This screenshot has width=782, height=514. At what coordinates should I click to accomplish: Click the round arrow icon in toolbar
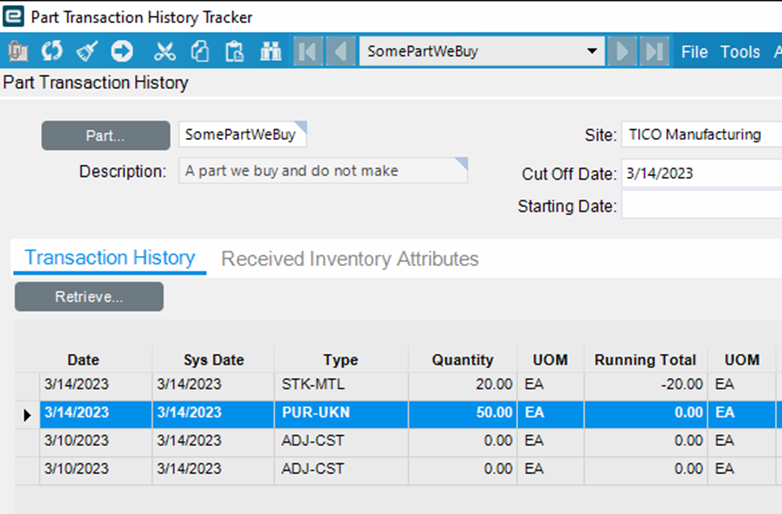coord(122,51)
